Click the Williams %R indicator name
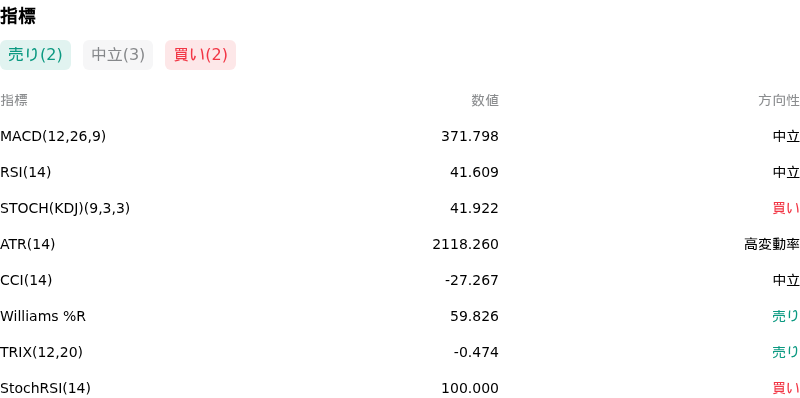 [x=43, y=316]
